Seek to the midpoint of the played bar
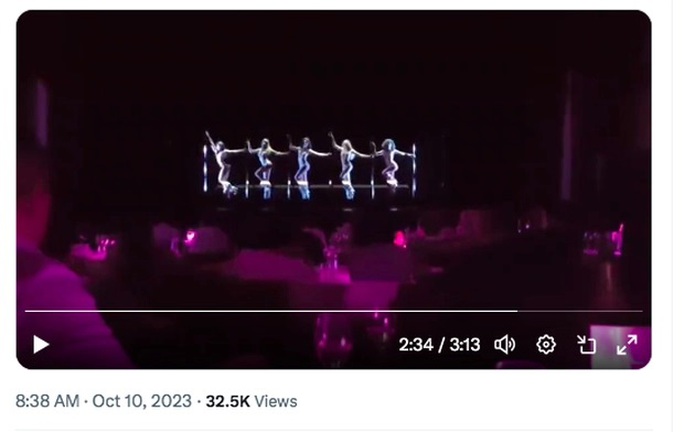This screenshot has height=432, width=684. pos(271,311)
